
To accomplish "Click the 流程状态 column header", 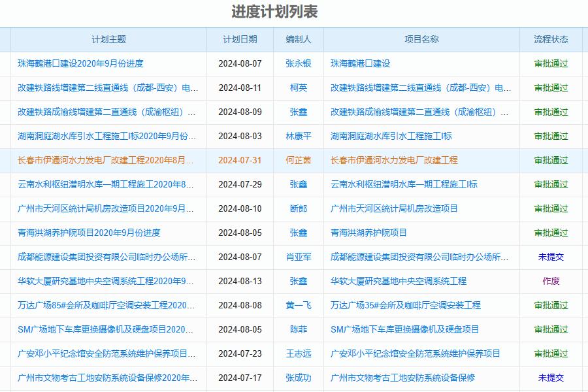I will 551,39.
